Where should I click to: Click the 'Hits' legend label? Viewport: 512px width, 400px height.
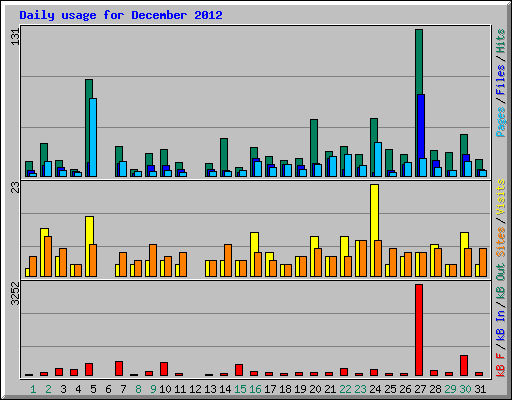click(501, 41)
